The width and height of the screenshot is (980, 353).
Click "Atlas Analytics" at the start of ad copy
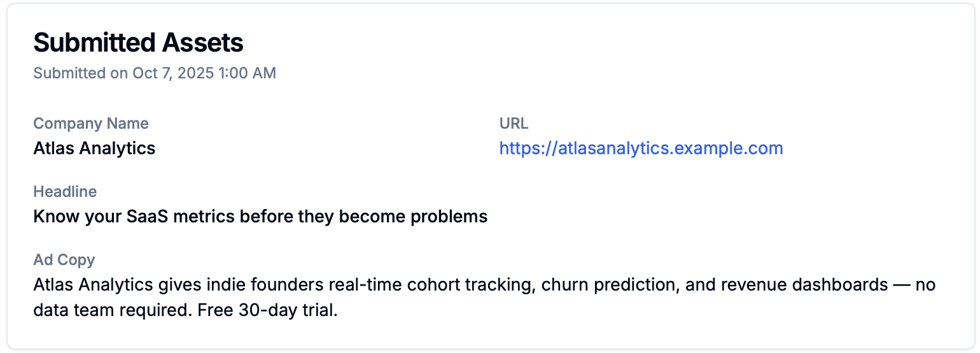point(94,285)
